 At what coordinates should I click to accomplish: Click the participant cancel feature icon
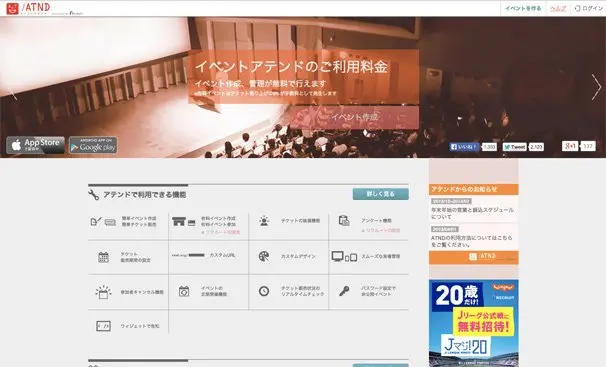pyautogui.click(x=103, y=292)
